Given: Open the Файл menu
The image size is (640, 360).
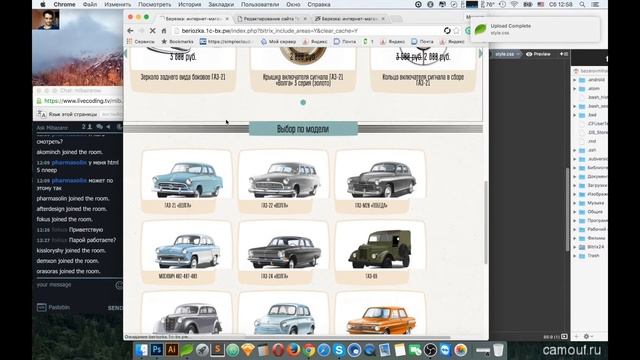Looking at the screenshot, I should coord(90,4).
